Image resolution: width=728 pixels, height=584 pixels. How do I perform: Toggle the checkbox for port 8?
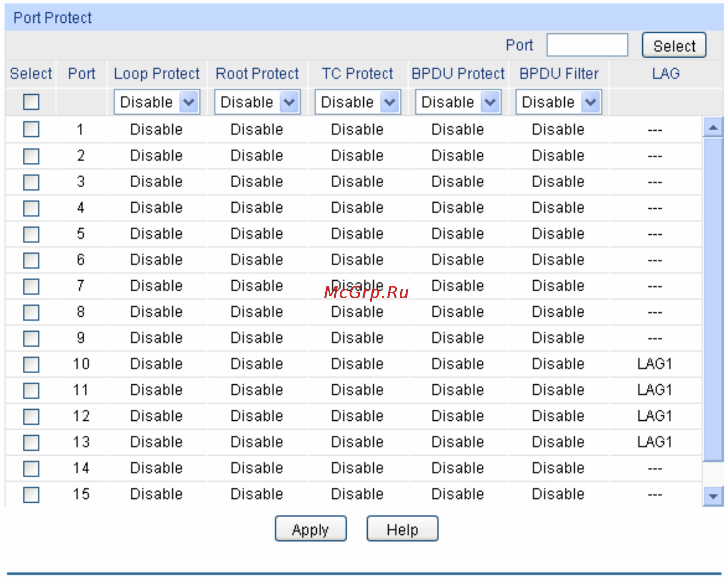[x=31, y=312]
